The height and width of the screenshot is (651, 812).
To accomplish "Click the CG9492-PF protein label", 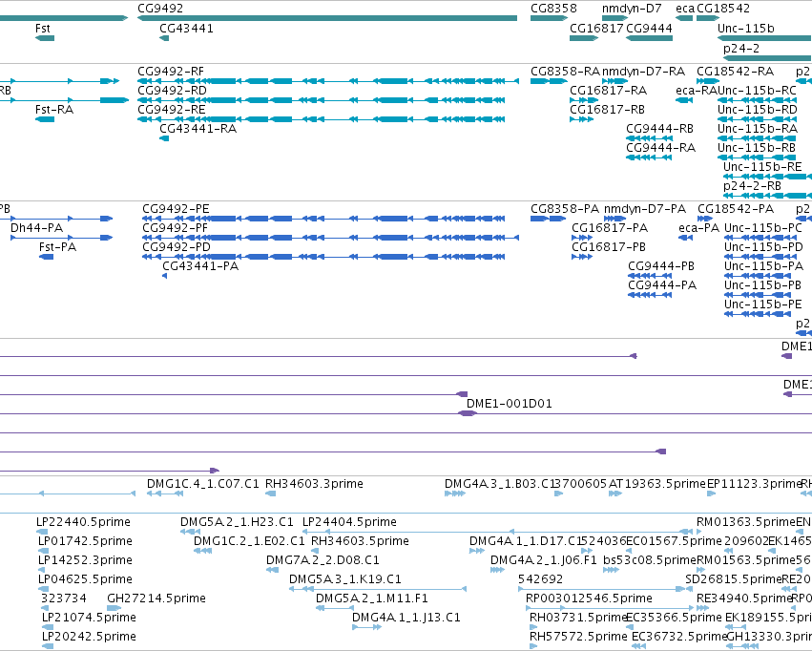I will coord(175,228).
